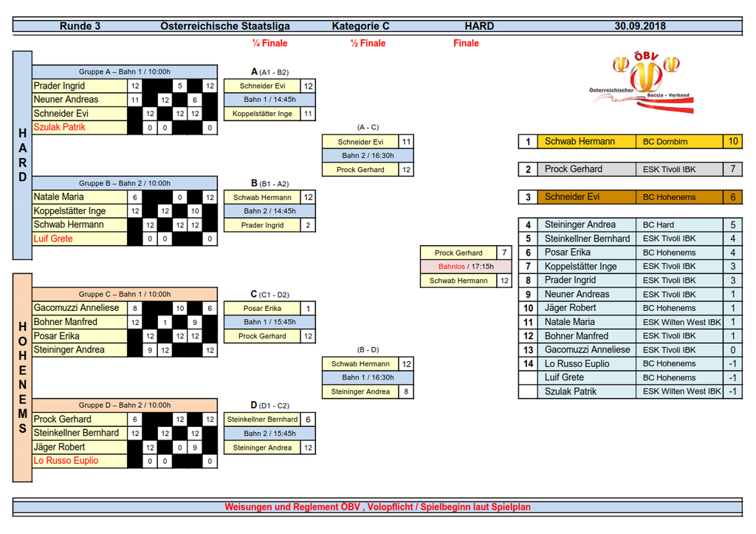The height and width of the screenshot is (534, 756).
Task: Click the "Bahnlos / 17:15h" final cell
Action: point(465,267)
